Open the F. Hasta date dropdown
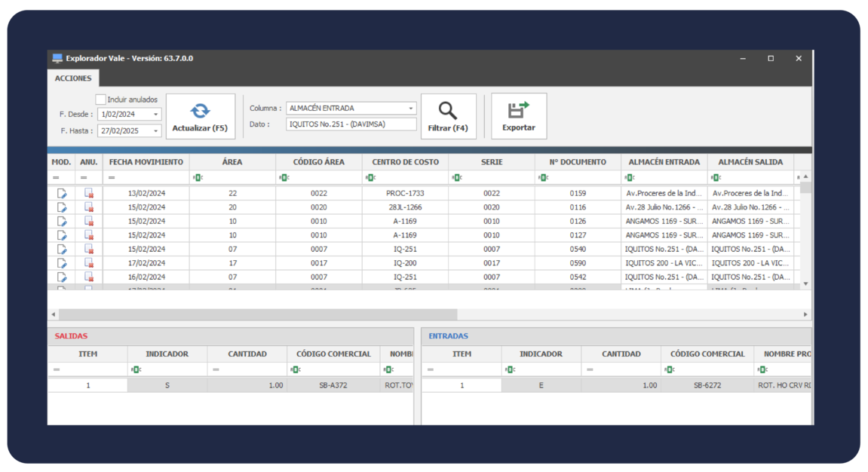 [x=156, y=131]
